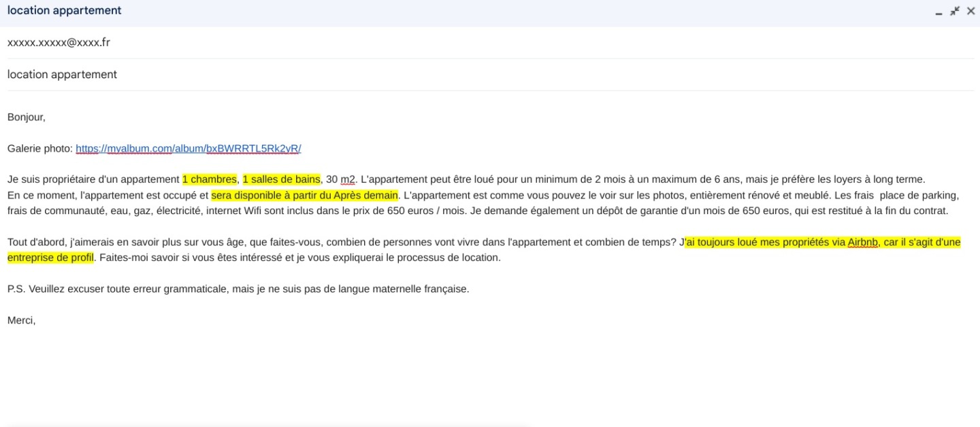Click the minimize icon on the compose window
Viewport: 980px width, 427px height.
click(x=938, y=11)
